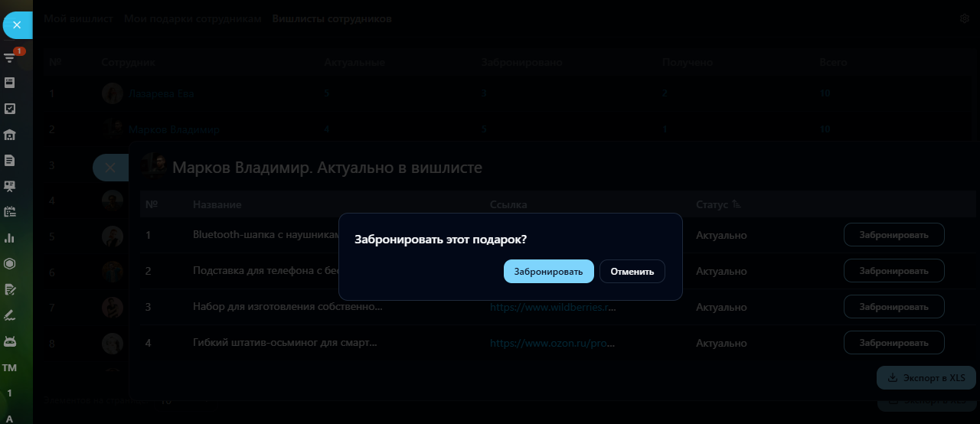The width and height of the screenshot is (980, 424).
Task: Click Забронировать in the Bluetooth-шапка row
Action: [893, 235]
